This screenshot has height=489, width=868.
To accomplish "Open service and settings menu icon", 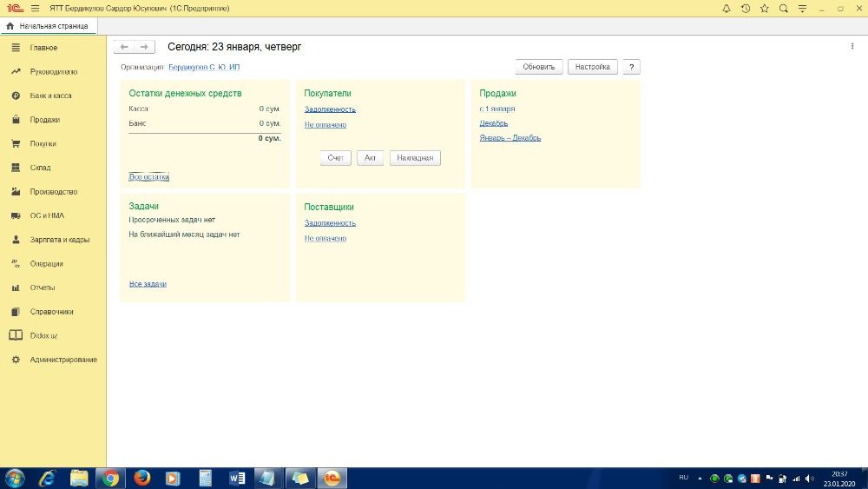I will point(802,9).
